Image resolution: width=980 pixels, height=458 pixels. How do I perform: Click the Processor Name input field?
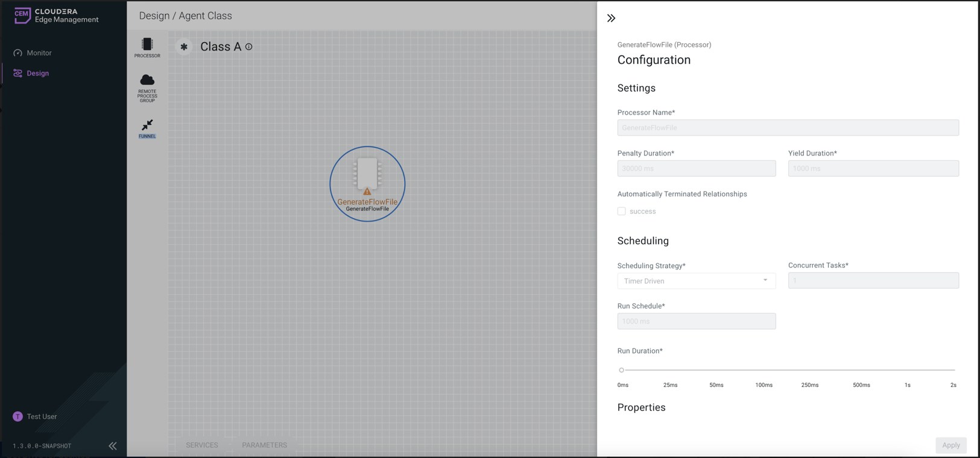[x=788, y=128]
